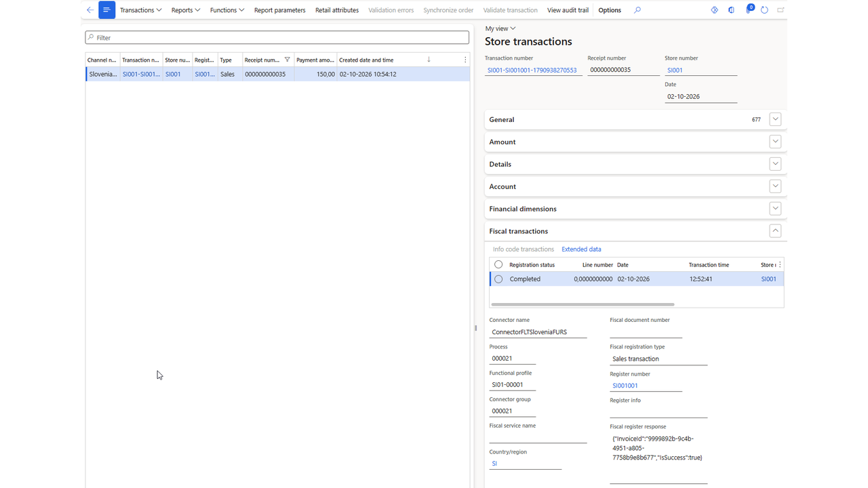Open the Reports dropdown menu
This screenshot has height=488, width=868.
click(186, 10)
